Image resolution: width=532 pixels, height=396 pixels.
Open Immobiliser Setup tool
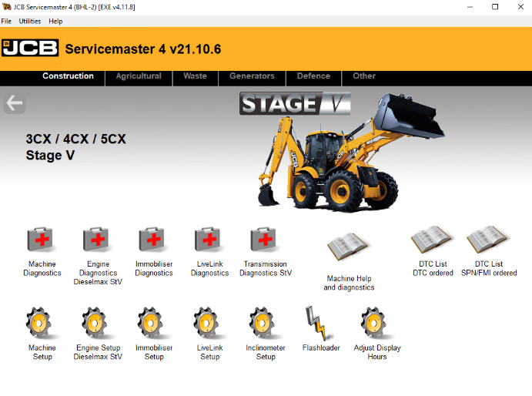(153, 324)
